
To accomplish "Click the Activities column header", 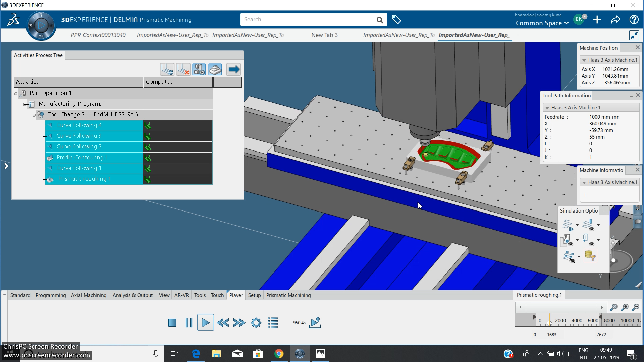I will 78,82.
